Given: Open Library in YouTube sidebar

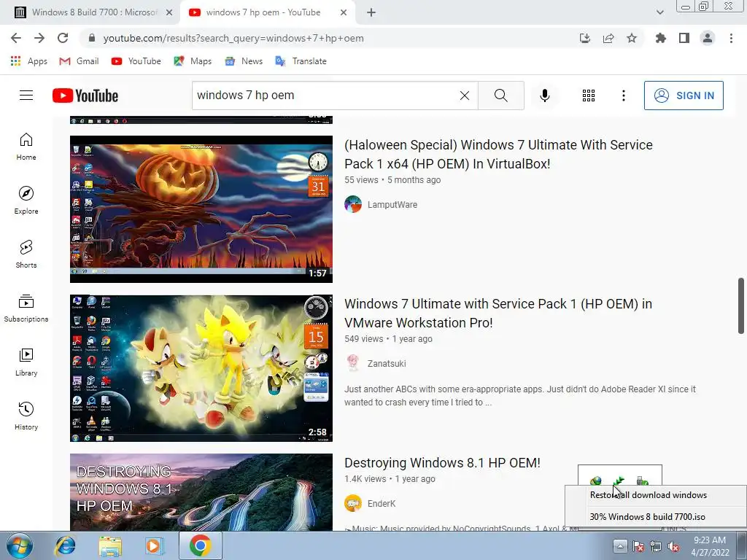Looking at the screenshot, I should [26, 362].
